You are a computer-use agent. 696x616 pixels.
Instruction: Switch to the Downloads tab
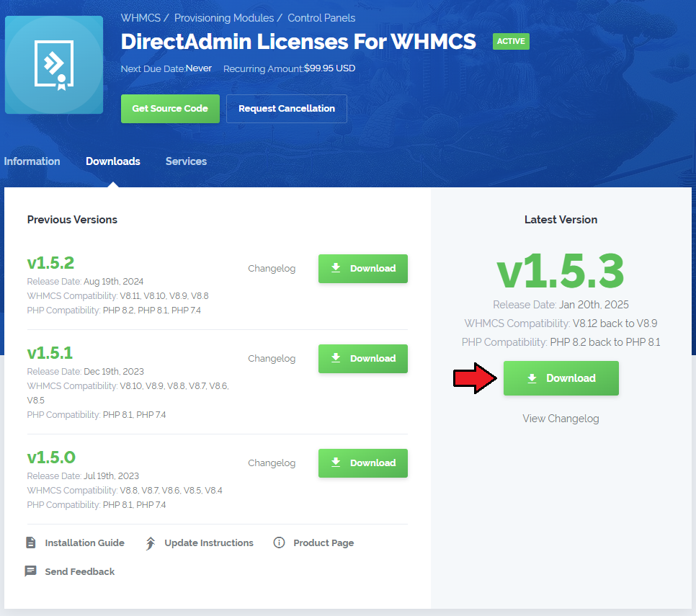[x=112, y=161]
